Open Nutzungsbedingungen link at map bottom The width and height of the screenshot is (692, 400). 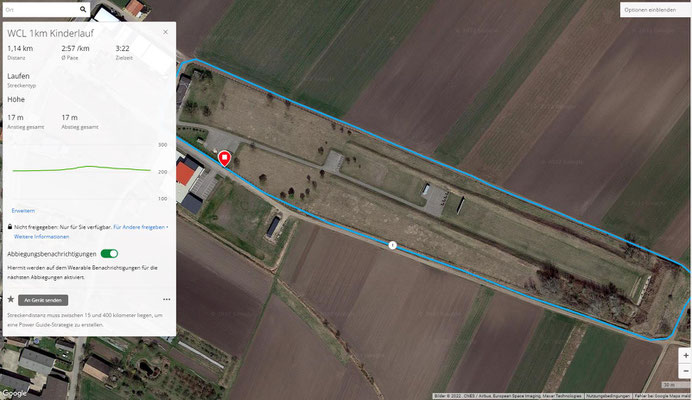pyautogui.click(x=608, y=396)
